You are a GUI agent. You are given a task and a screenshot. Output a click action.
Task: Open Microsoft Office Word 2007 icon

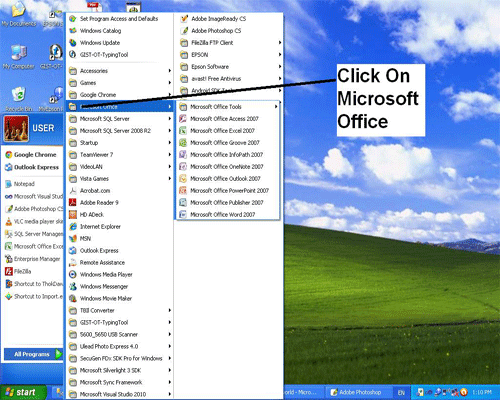183,214
